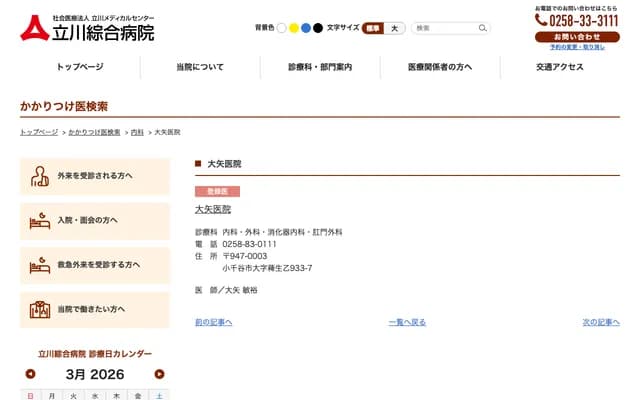Open 当院について navigation item
This screenshot has width=640, height=400.
pos(200,67)
